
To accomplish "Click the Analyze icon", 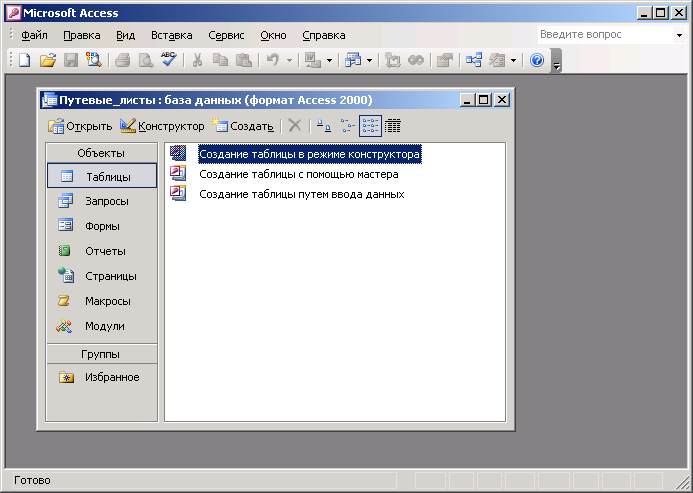I will click(353, 60).
